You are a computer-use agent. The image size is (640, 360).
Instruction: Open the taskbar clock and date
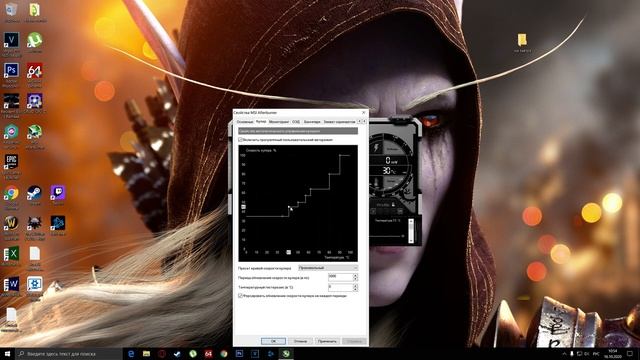tap(613, 354)
